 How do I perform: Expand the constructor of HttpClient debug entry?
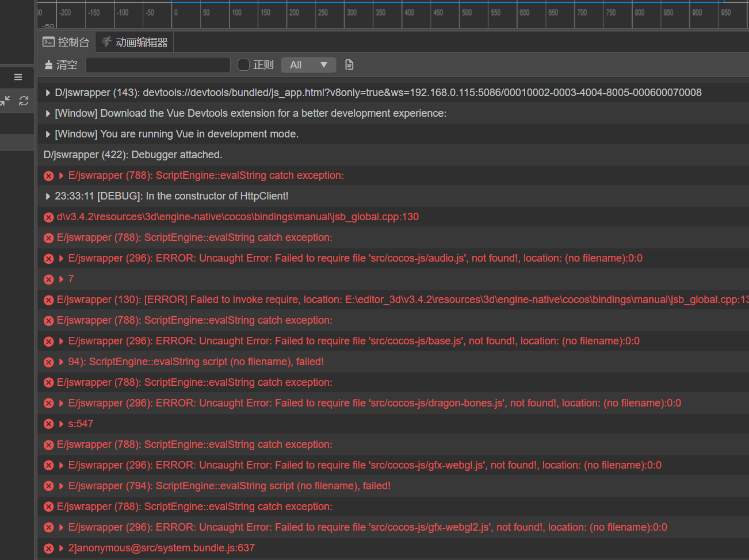(x=48, y=196)
